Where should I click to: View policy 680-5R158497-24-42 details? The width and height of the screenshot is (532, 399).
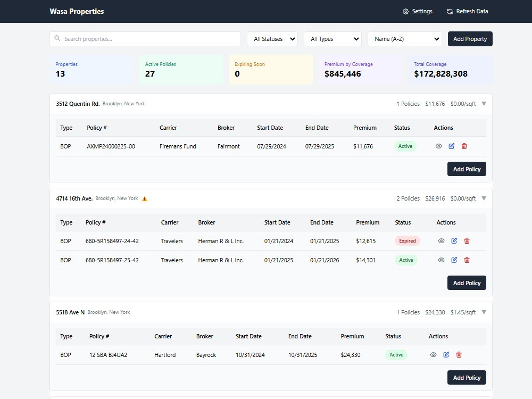tap(441, 241)
